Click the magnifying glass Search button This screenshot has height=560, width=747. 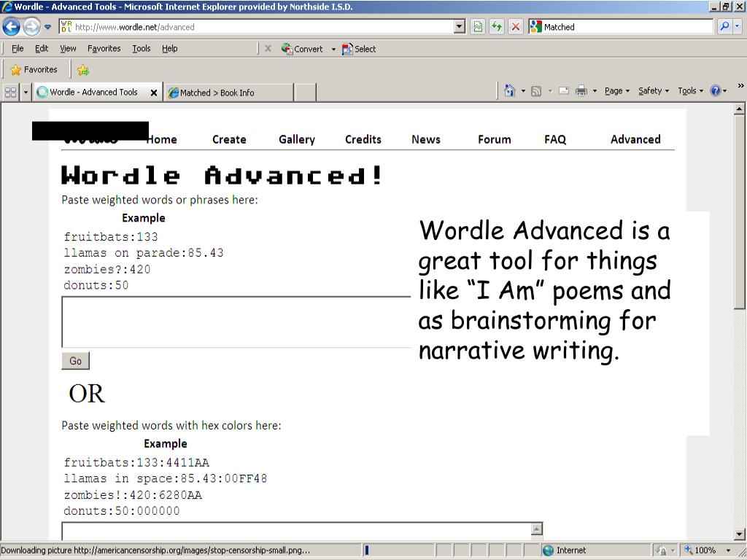coord(724,27)
